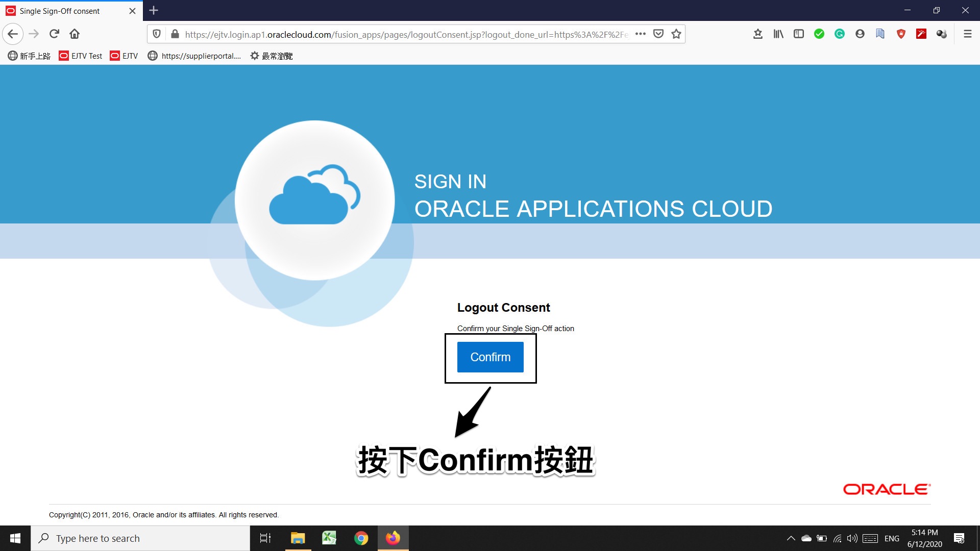This screenshot has width=980, height=551.
Task: Click the browser Forward arrow
Action: point(34,34)
